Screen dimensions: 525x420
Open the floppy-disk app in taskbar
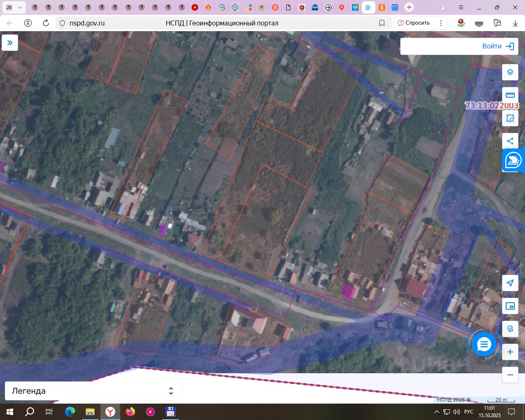tap(171, 412)
